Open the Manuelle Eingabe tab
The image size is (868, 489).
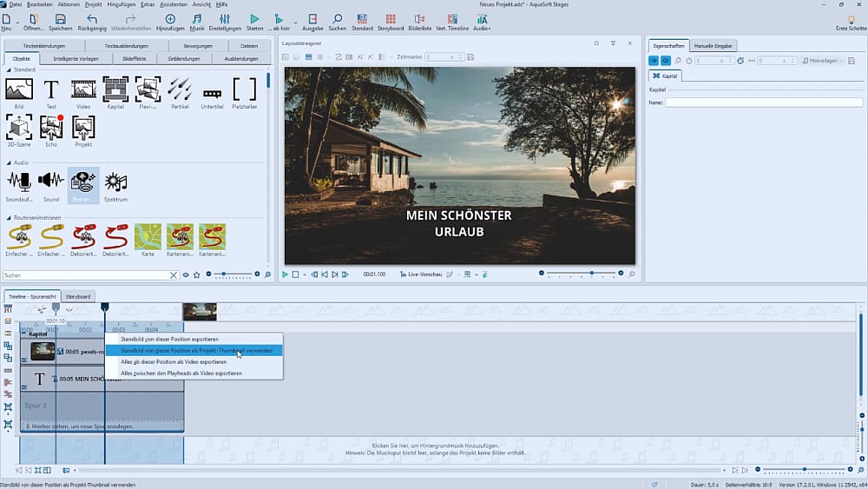(711, 45)
